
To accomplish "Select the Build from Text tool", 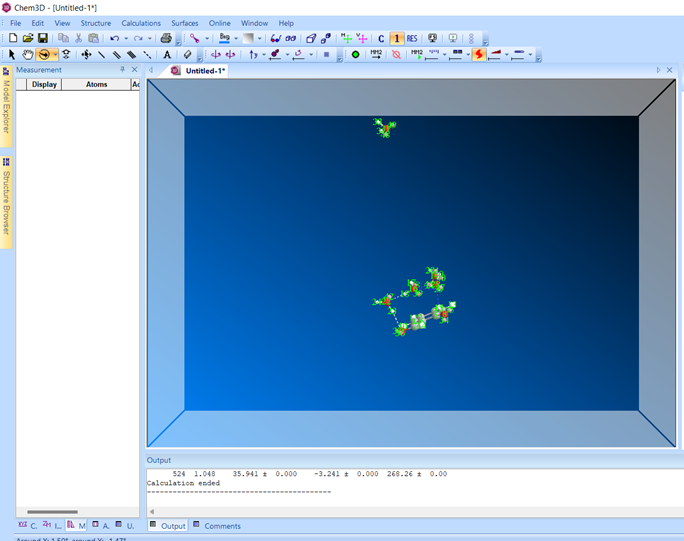I will (167, 55).
